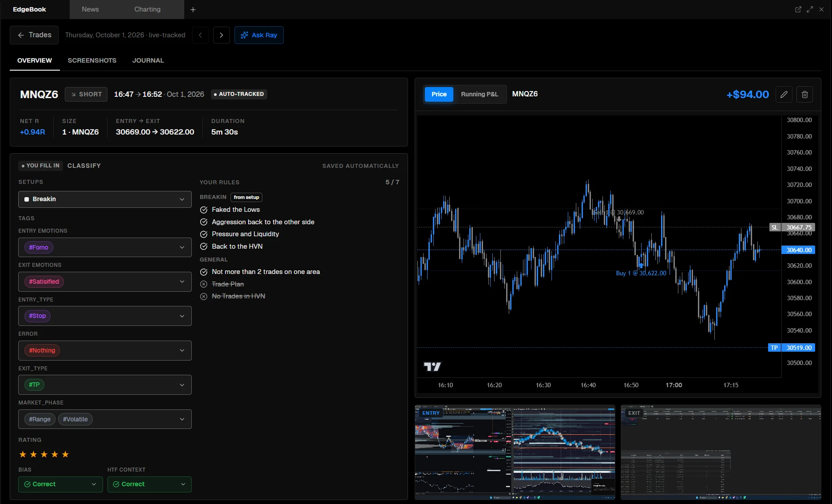Open new tab with plus icon
The image size is (832, 504).
pyautogui.click(x=193, y=9)
